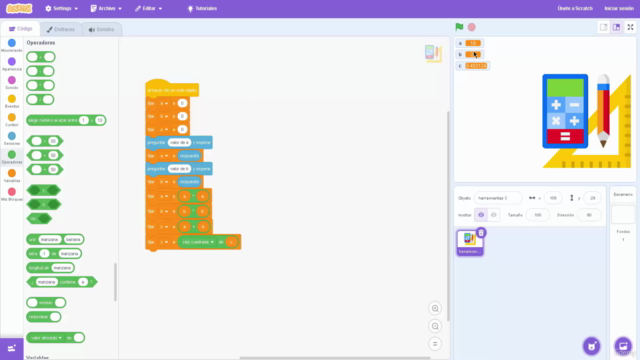Select the Sensores block category

12,138
